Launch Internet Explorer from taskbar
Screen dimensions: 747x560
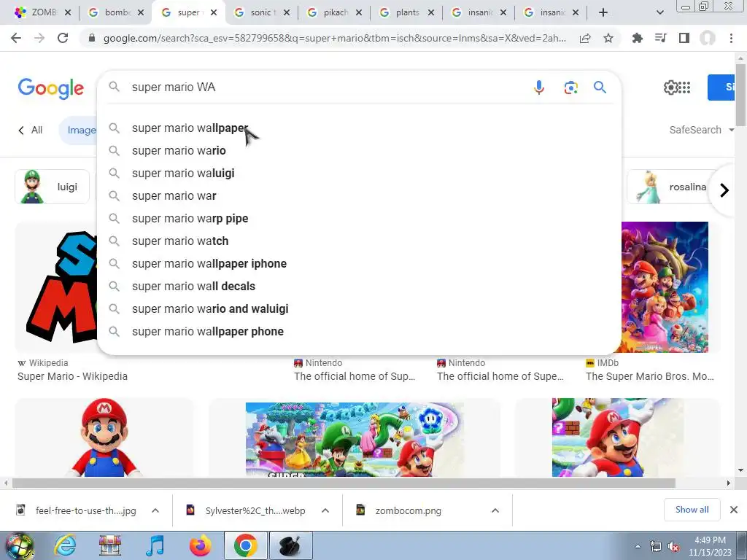[x=65, y=545]
